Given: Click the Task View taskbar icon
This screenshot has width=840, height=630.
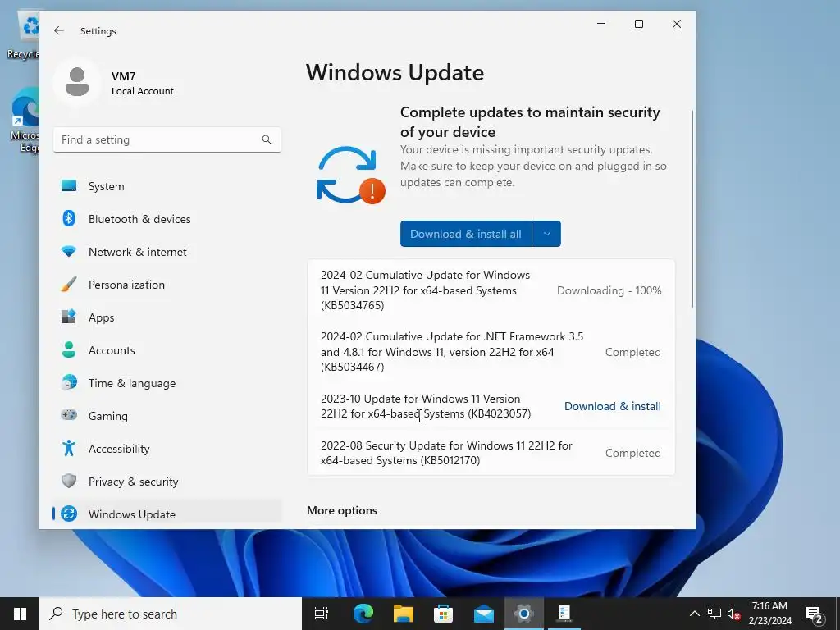Looking at the screenshot, I should [322, 614].
